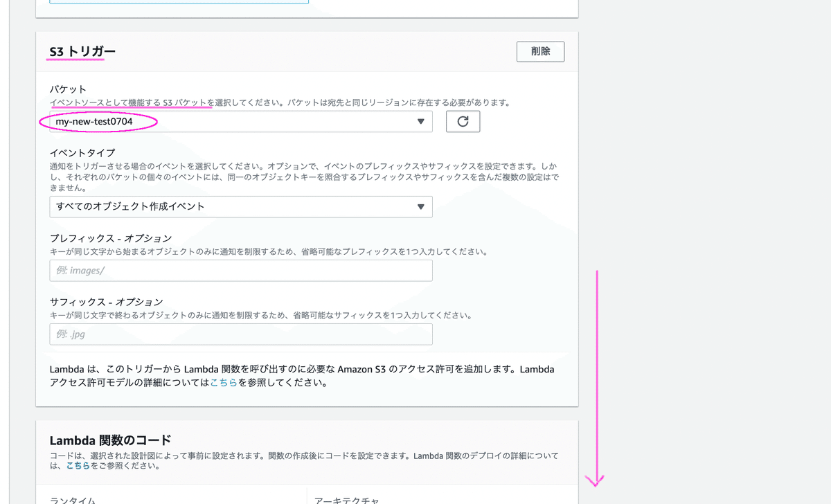Click the ランタイム label

73,500
